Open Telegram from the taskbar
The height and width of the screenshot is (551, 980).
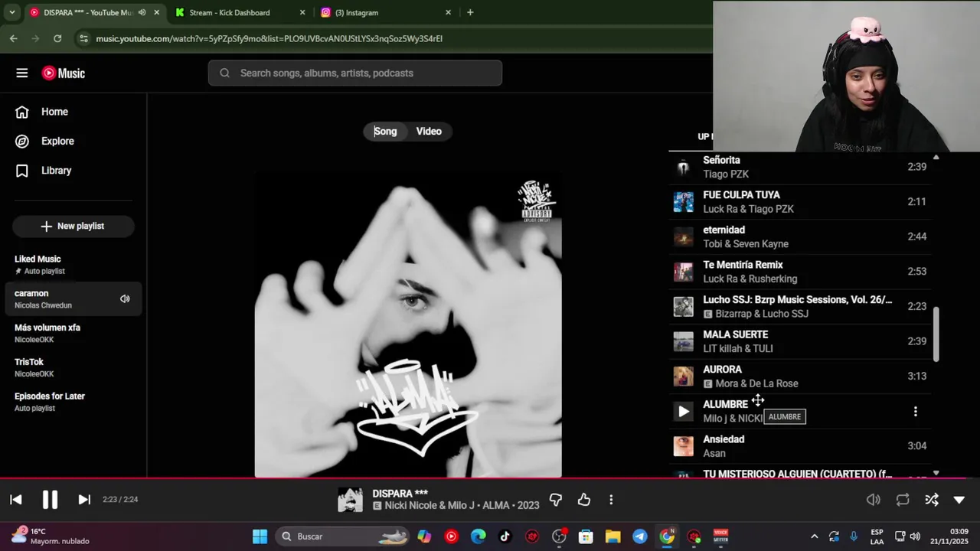pos(640,536)
